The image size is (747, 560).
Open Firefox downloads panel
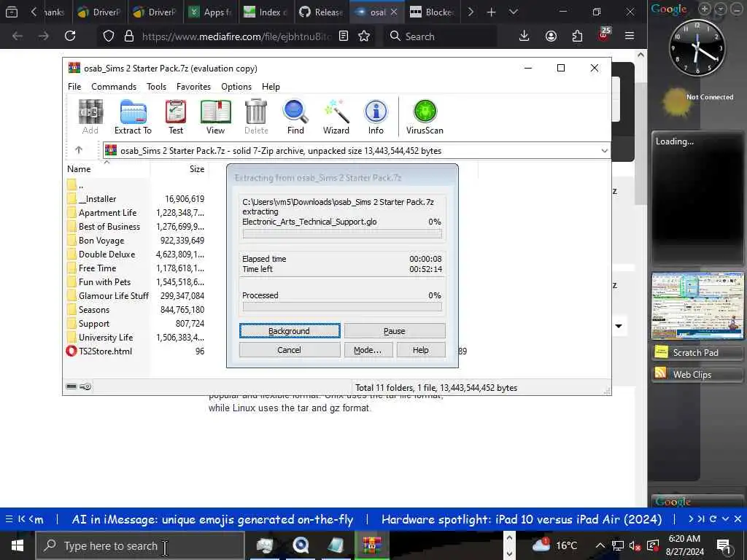coord(524,36)
